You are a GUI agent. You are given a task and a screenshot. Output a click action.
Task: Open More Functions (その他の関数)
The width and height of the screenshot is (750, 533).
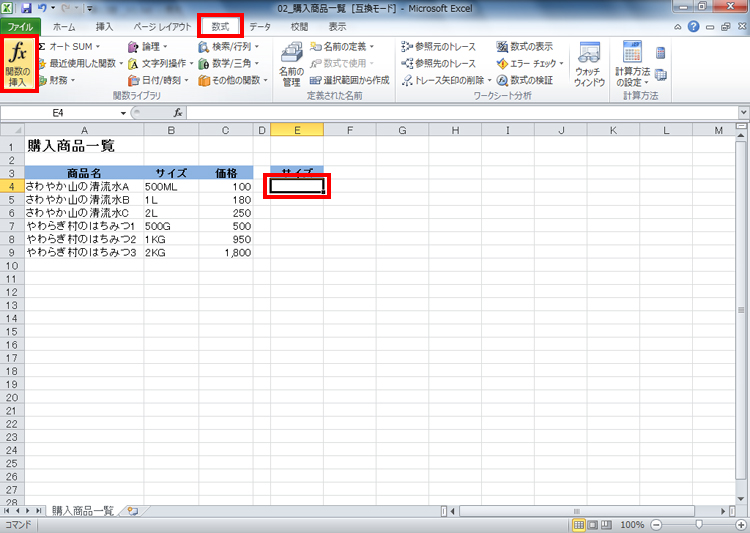pyautogui.click(x=233, y=80)
